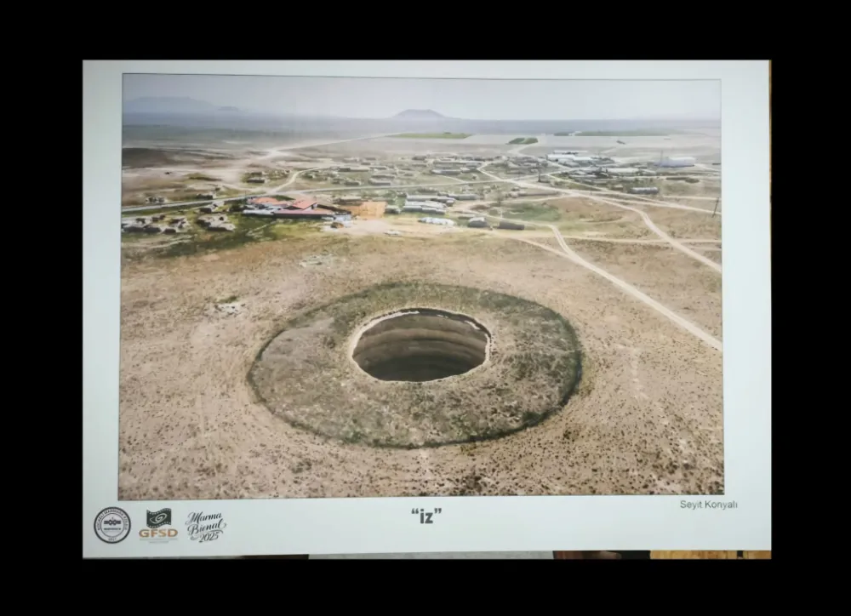Click the white border above the photo
Screen dimensions: 851x616
(425, 67)
